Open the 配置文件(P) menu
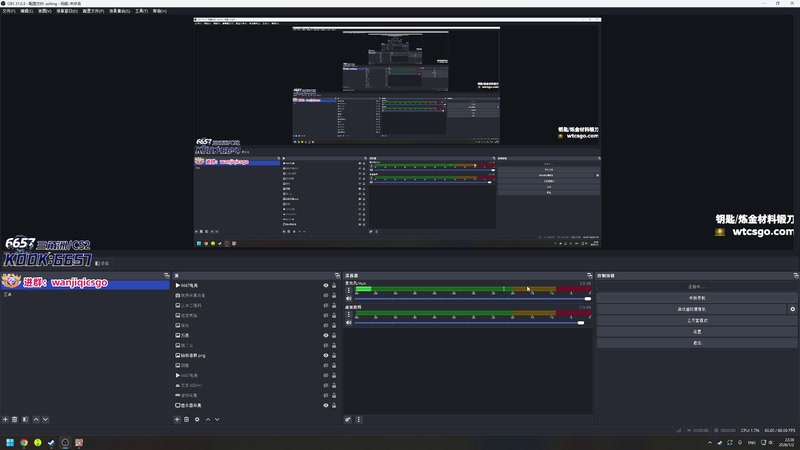Screen dimensions: 800x450 (93, 11)
